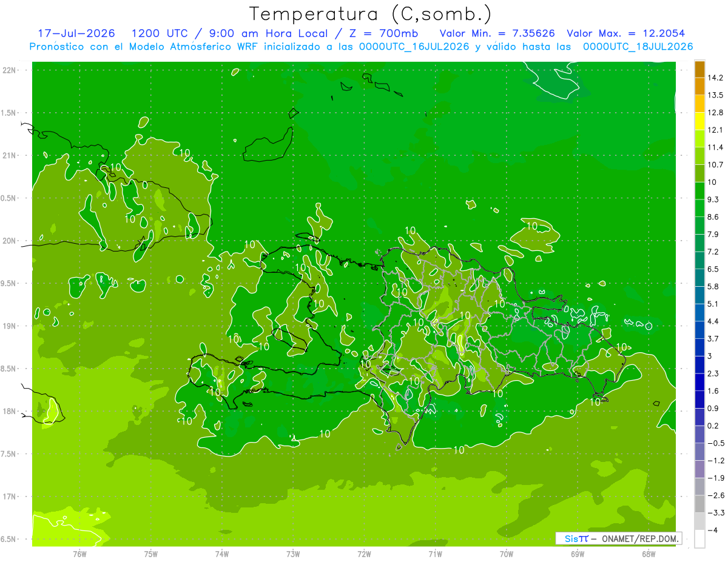Click the '18N' latitude axis label
This screenshot has height=562, width=728.
click(x=9, y=411)
